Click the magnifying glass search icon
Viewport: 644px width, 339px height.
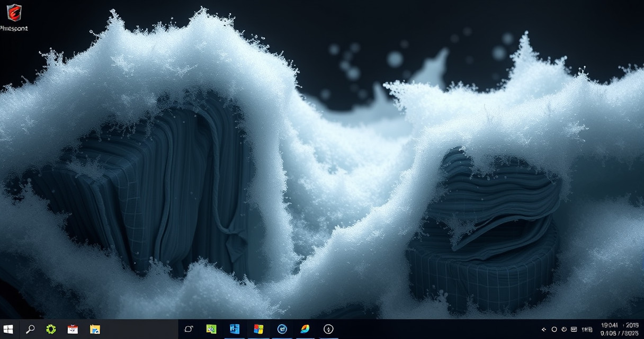pyautogui.click(x=30, y=329)
